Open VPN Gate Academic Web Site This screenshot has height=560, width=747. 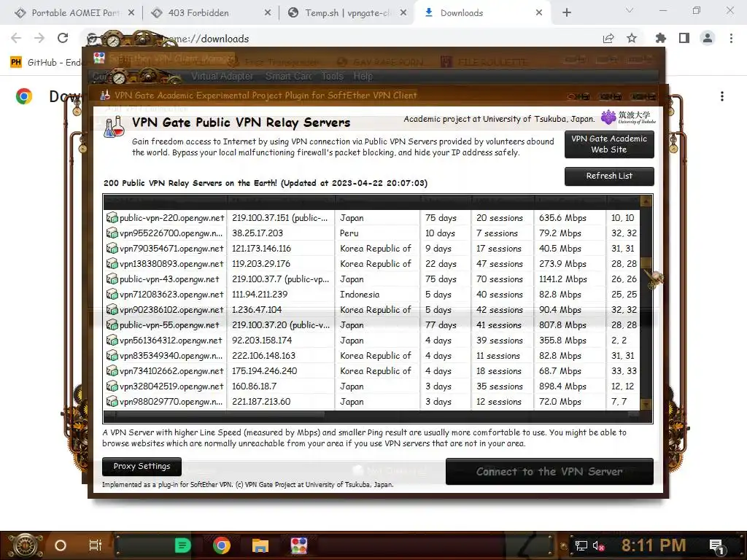pyautogui.click(x=609, y=144)
